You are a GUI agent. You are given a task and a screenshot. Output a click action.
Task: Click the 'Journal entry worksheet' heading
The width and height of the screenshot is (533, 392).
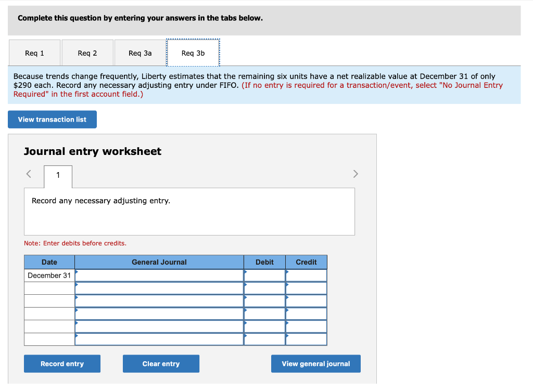pyautogui.click(x=93, y=151)
